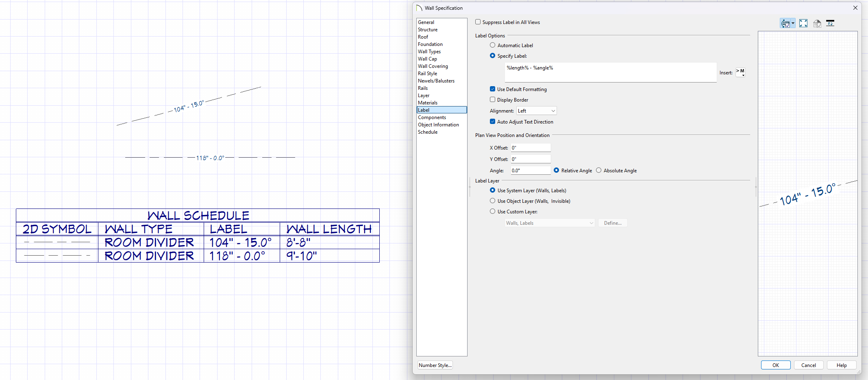868x380 pixels.
Task: Click the Fill Window preview icon
Action: pyautogui.click(x=803, y=24)
